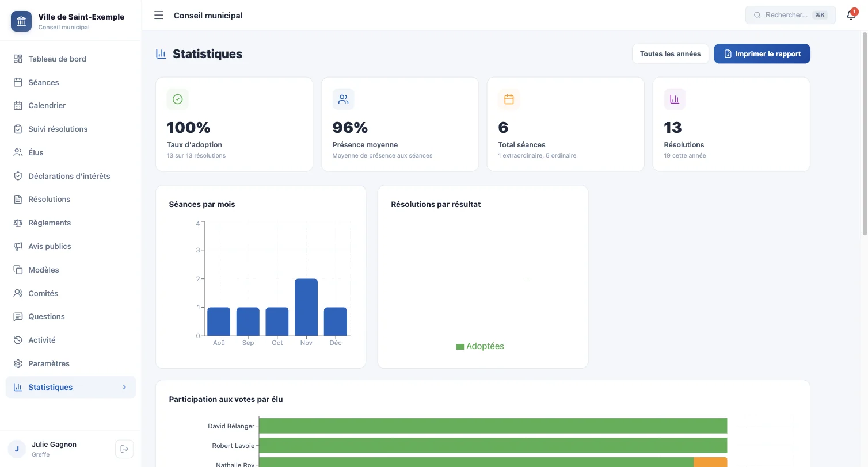Viewport: 868px width, 467px height.
Task: Click the Règlements scales icon
Action: point(18,223)
